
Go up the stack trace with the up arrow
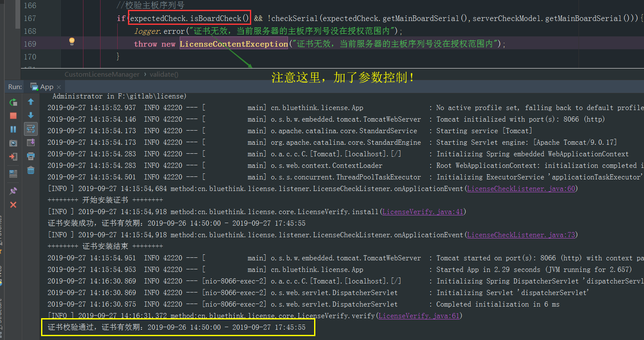click(x=31, y=102)
